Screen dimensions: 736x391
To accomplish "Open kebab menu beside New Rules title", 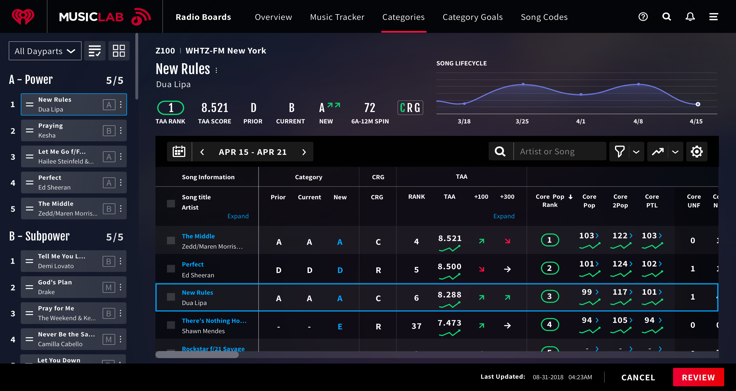I will click(216, 70).
